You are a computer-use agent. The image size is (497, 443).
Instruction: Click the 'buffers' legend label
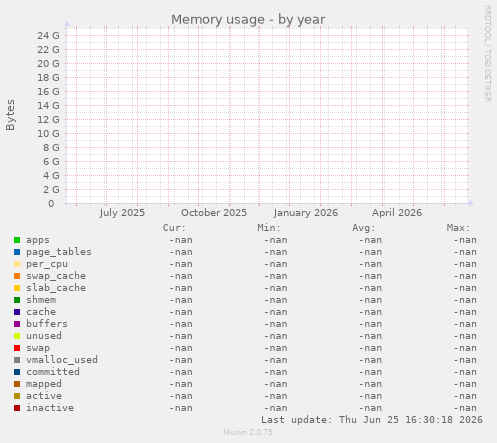click(47, 324)
